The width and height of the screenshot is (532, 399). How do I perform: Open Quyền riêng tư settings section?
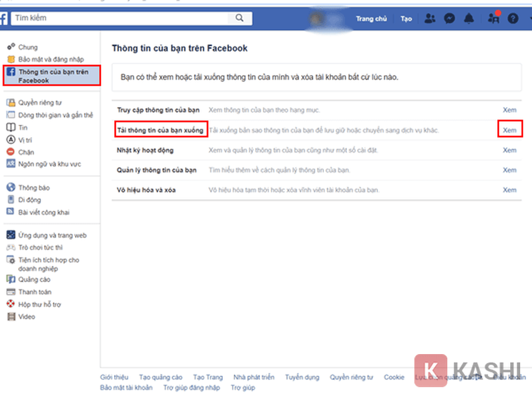[x=40, y=102]
